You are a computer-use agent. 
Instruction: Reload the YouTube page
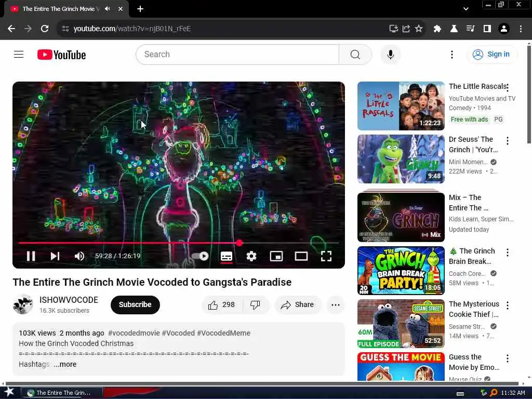(45, 29)
